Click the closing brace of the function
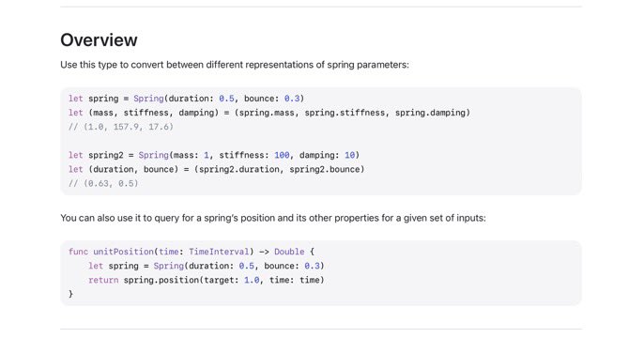This screenshot has width=644, height=338. 70,294
